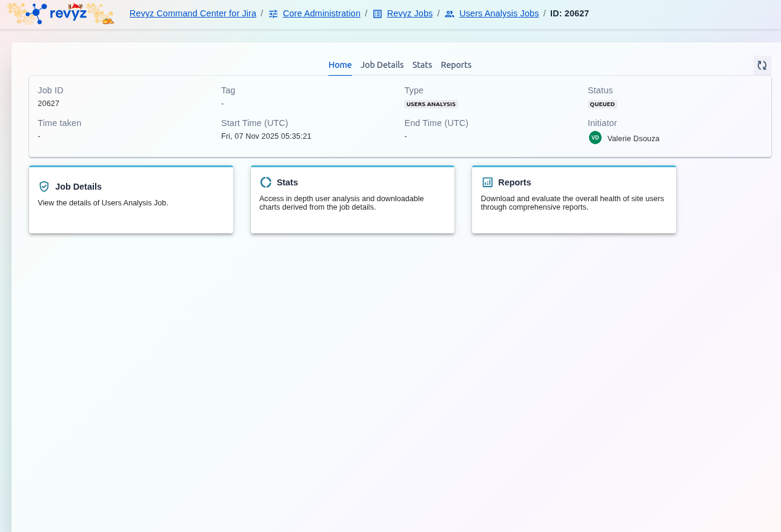Screen dimensions: 781x532
Task: Switch to the Job Details tab
Action: (x=382, y=65)
